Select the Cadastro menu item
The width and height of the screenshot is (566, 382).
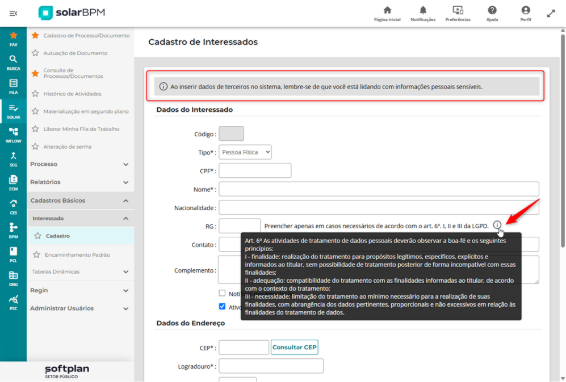[x=81, y=236]
